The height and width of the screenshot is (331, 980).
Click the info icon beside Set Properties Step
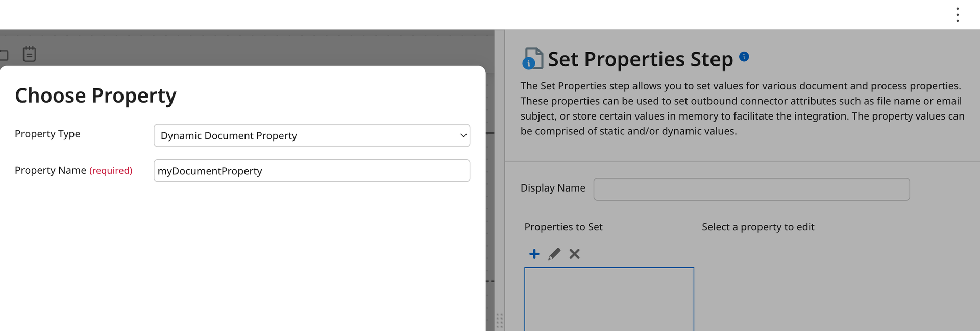click(744, 57)
